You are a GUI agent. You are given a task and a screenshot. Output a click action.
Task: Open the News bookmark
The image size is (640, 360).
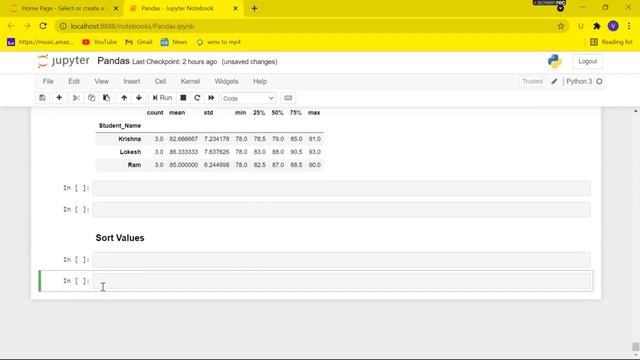[x=174, y=42]
